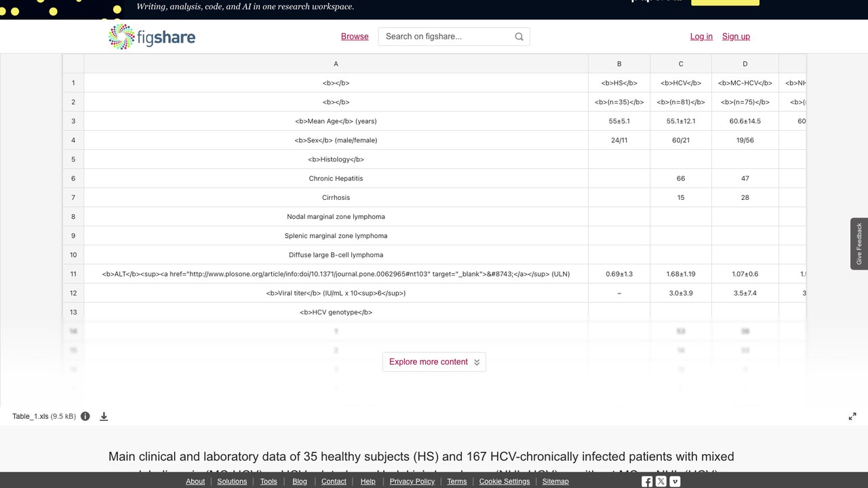
Task: Open Solutions link in footer
Action: pyautogui.click(x=232, y=481)
